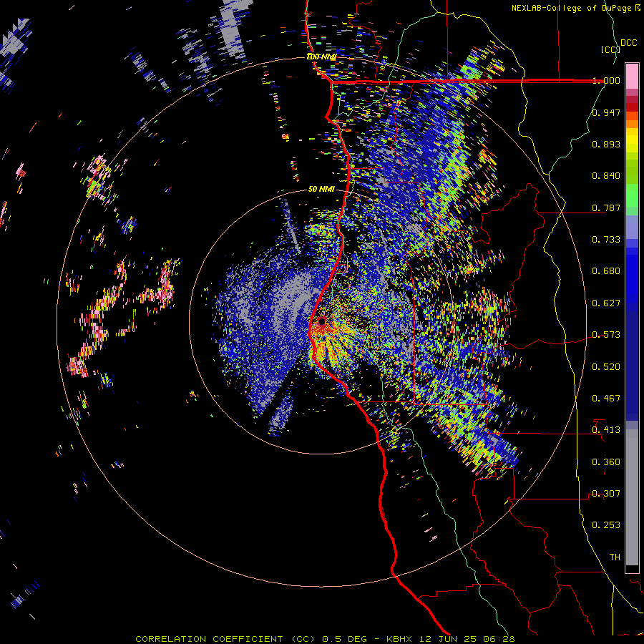The width and height of the screenshot is (644, 644).
Task: Click the DCC label above the color bar
Action: pos(628,43)
